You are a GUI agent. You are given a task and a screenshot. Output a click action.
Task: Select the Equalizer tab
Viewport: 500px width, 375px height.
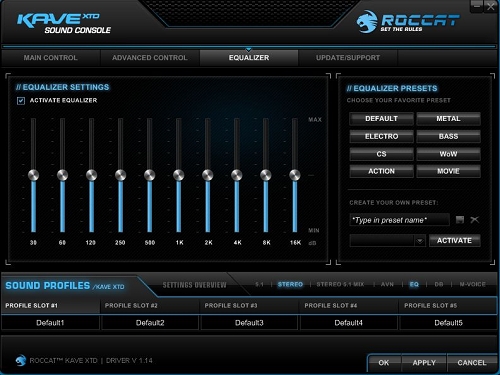point(249,58)
